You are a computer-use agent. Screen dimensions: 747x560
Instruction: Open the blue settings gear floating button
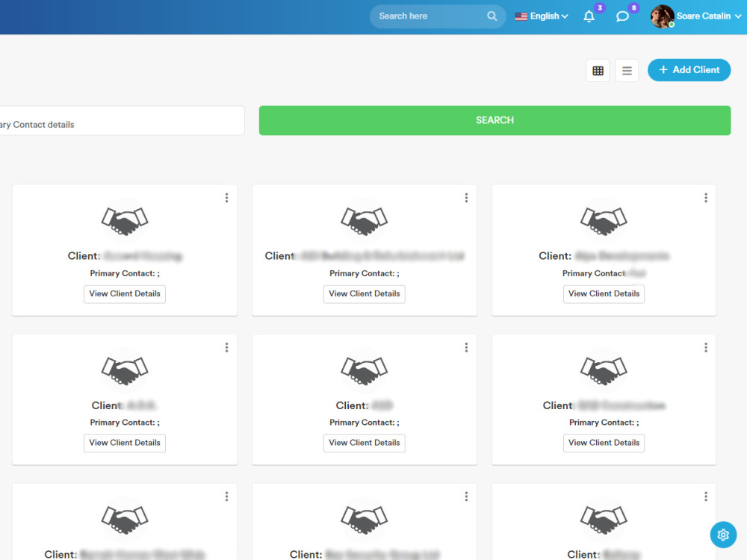coord(723,535)
